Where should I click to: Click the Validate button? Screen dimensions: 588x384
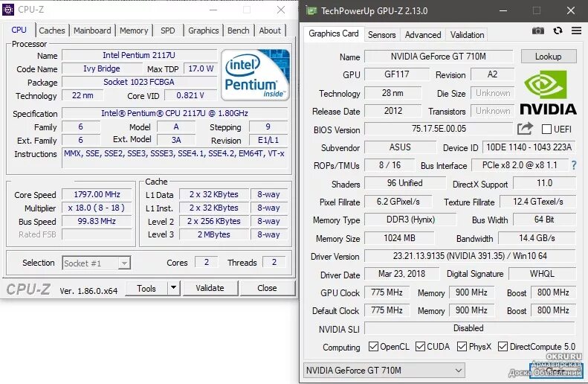pyautogui.click(x=210, y=288)
